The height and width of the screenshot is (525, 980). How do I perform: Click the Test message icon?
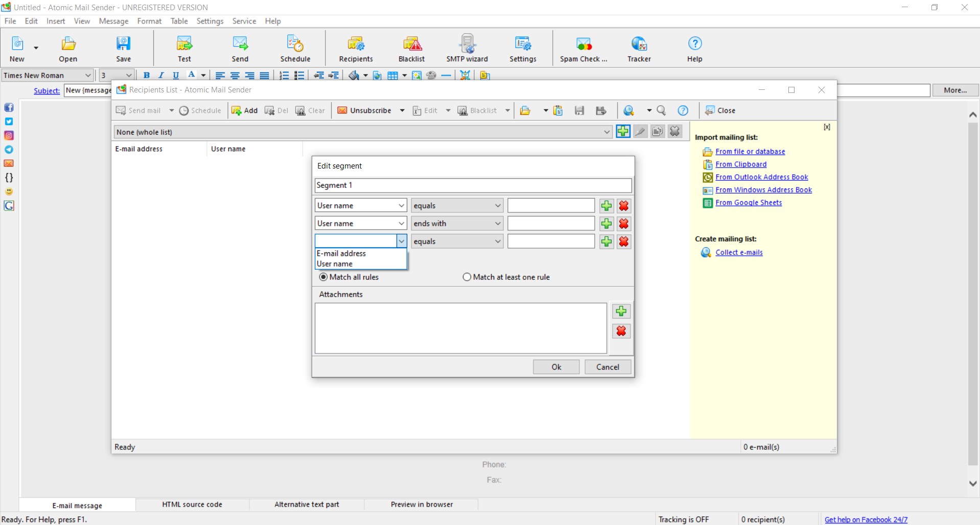[184, 49]
